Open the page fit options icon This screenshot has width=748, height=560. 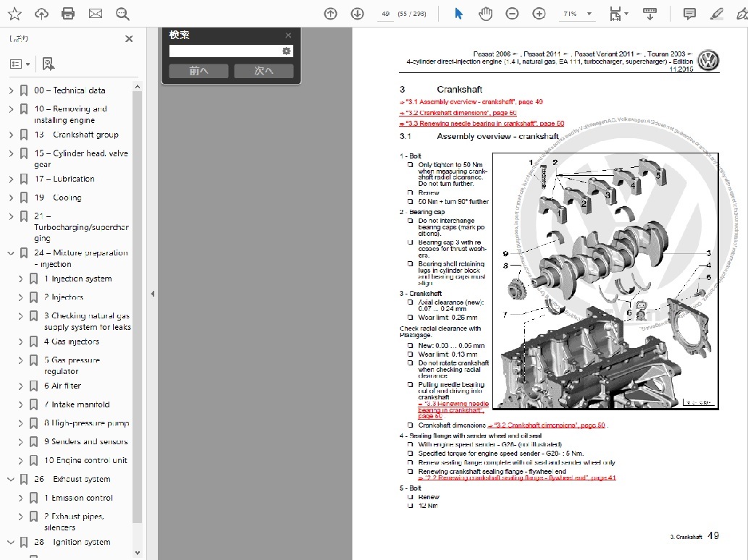[x=618, y=14]
